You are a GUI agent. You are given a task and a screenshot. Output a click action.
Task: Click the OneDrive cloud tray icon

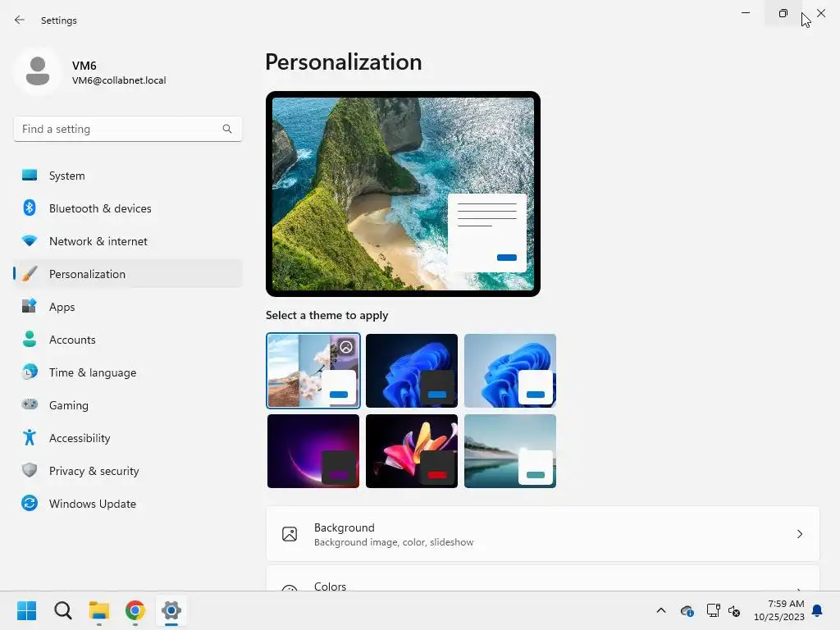pyautogui.click(x=687, y=610)
